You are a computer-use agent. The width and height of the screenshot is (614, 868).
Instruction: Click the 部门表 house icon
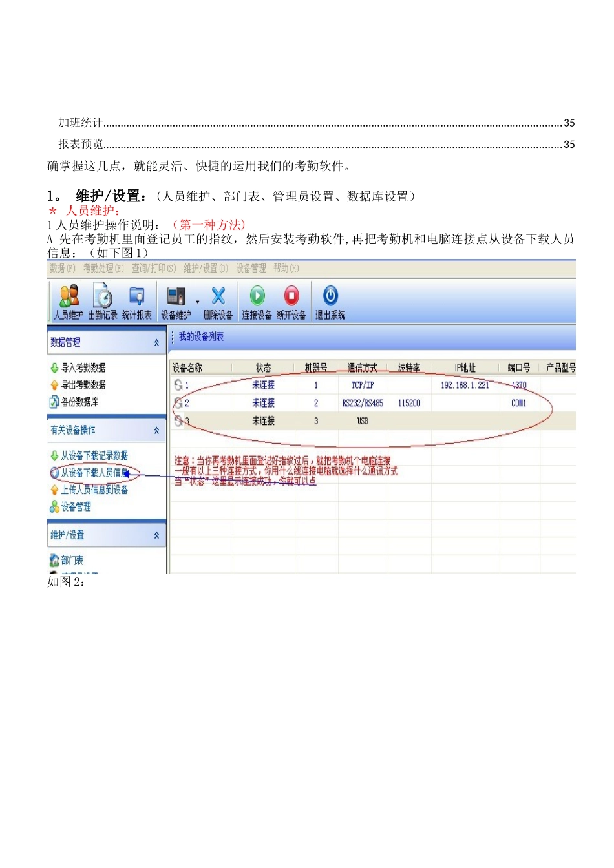pos(54,561)
